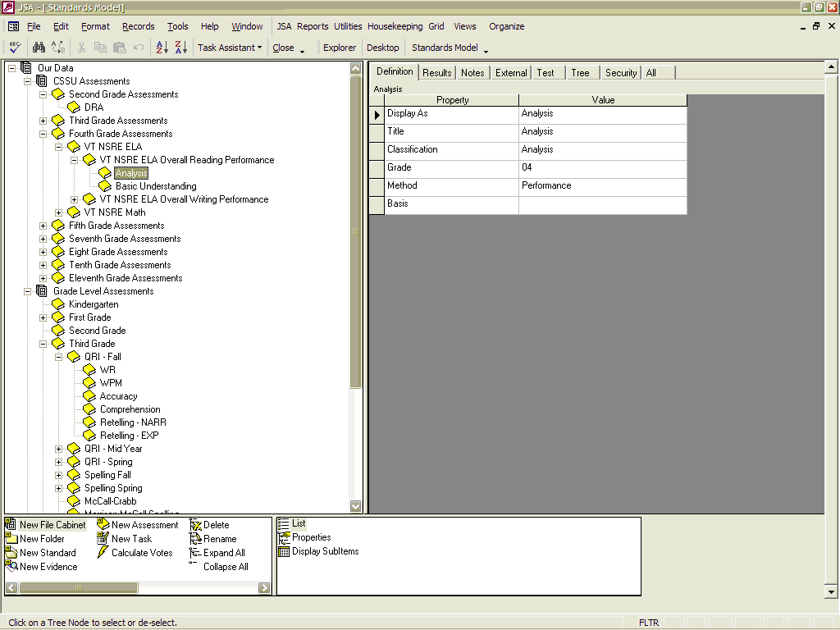This screenshot has height=630, width=840.
Task: Open the Organize menu
Action: [507, 26]
